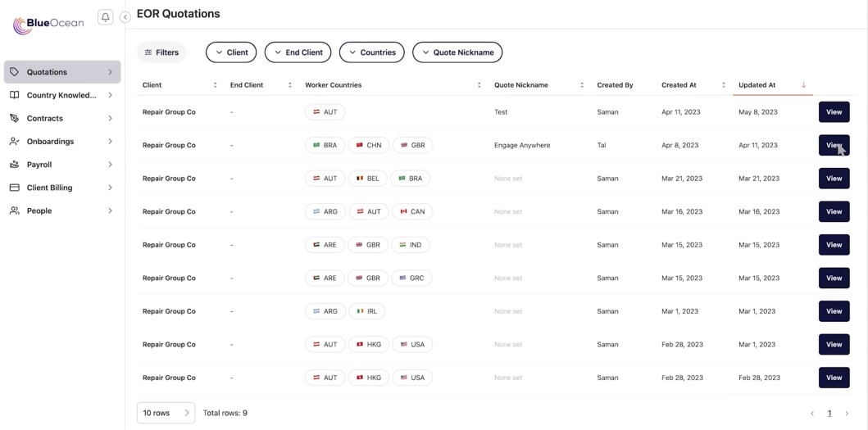The image size is (868, 430).
Task: View the Engage Anywhere quotation
Action: (x=834, y=145)
